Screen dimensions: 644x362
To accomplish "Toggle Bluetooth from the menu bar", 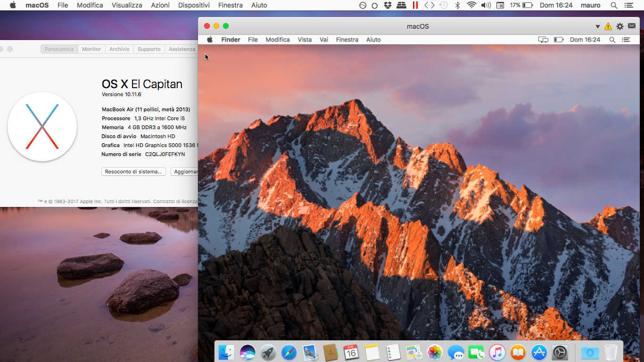I will [457, 5].
